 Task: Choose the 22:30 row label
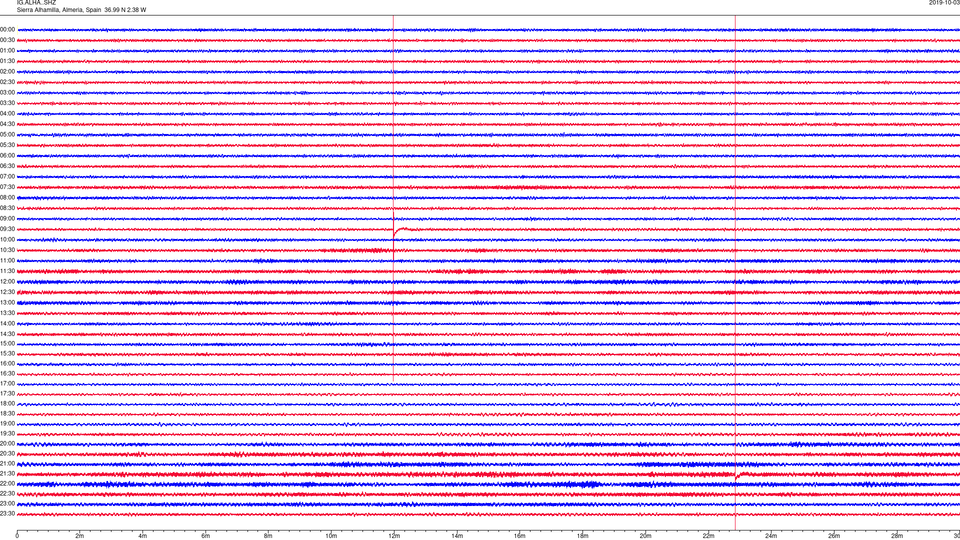[x=7, y=493]
